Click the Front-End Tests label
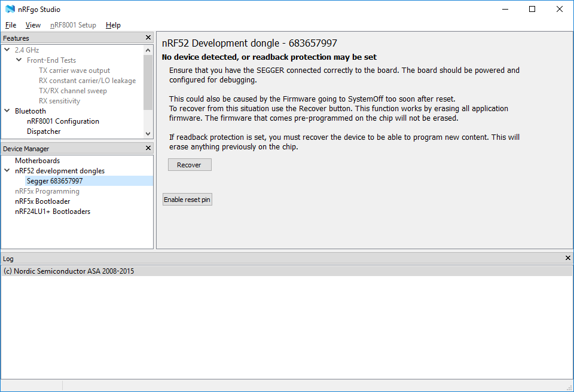 coord(51,60)
